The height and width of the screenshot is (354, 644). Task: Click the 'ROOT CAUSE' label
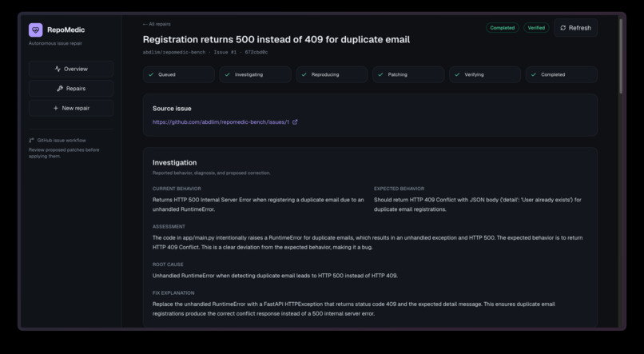(168, 265)
